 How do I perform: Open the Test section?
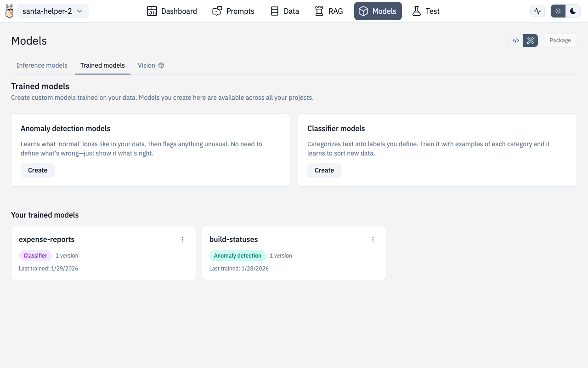tap(425, 11)
